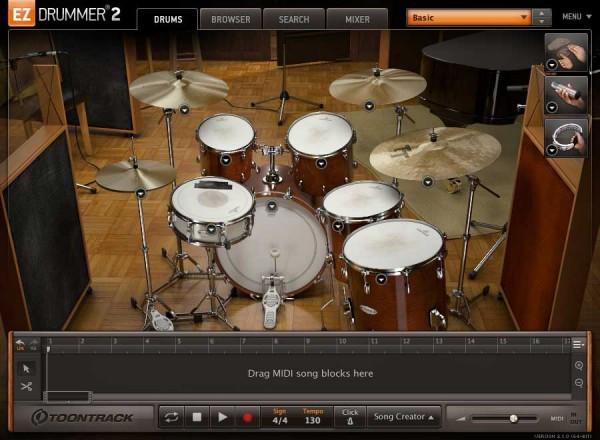This screenshot has height=440, width=600.
Task: Open the SEARCH tab
Action: [x=294, y=20]
